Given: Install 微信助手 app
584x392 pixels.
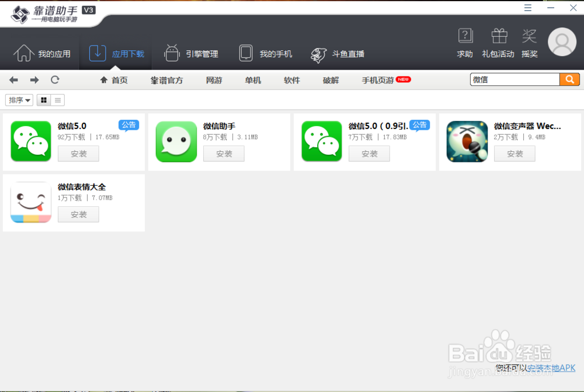Looking at the screenshot, I should [224, 154].
